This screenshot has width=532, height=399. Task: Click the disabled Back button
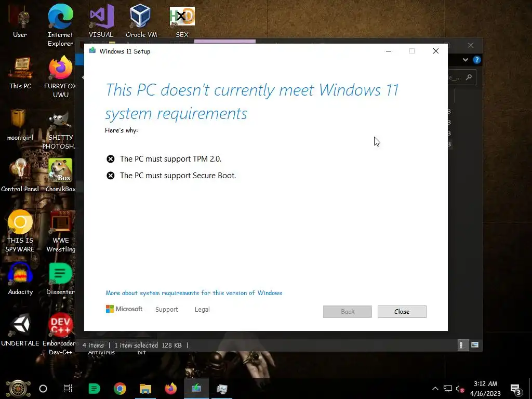[348, 312]
